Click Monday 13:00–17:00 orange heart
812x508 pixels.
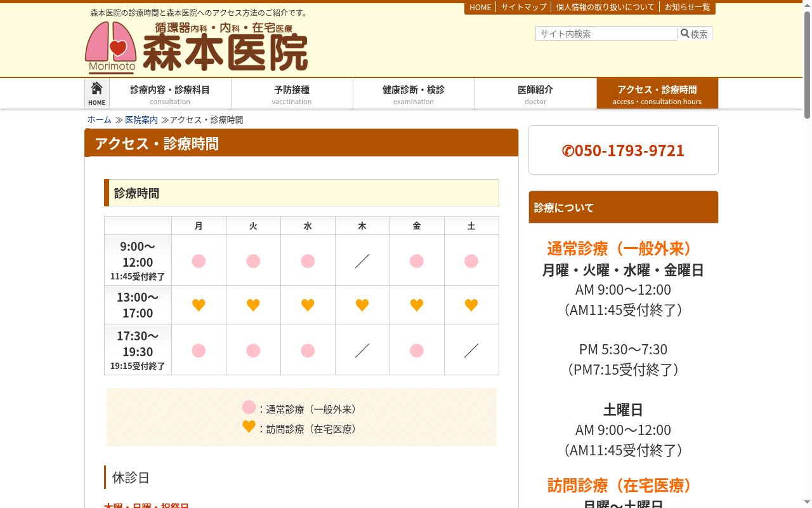[199, 305]
